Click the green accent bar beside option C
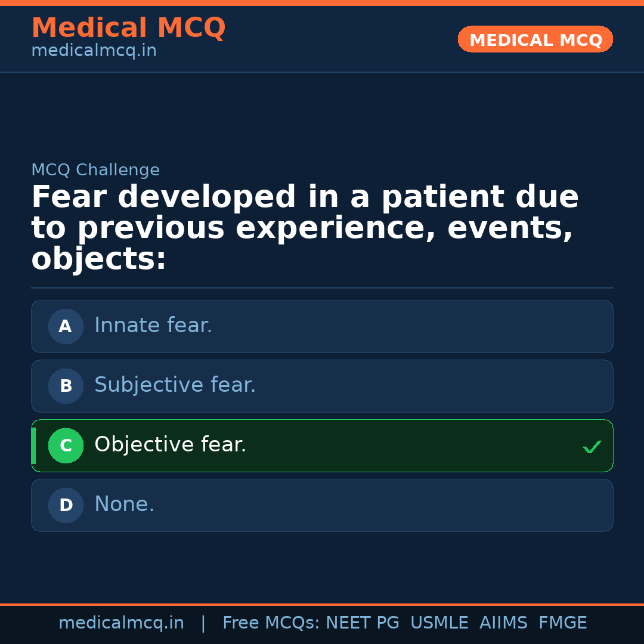The height and width of the screenshot is (644, 644). (x=33, y=445)
